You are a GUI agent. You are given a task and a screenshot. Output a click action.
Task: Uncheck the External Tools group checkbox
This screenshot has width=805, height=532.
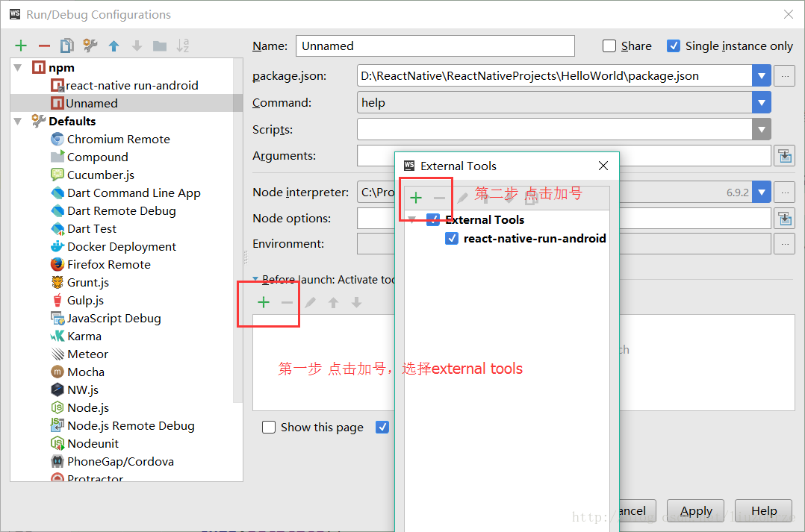(433, 219)
